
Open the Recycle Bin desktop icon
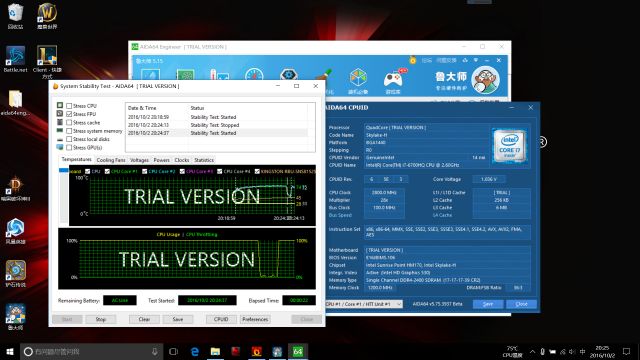(15, 16)
